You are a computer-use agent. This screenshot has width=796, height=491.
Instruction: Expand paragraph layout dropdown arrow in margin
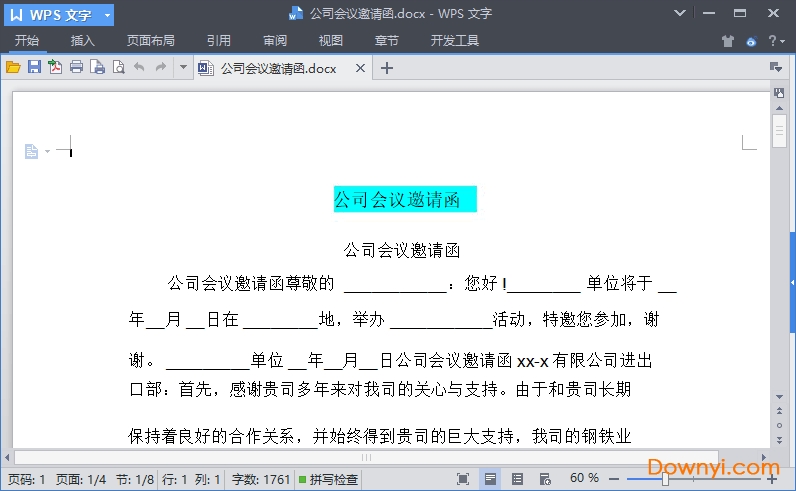(47, 151)
